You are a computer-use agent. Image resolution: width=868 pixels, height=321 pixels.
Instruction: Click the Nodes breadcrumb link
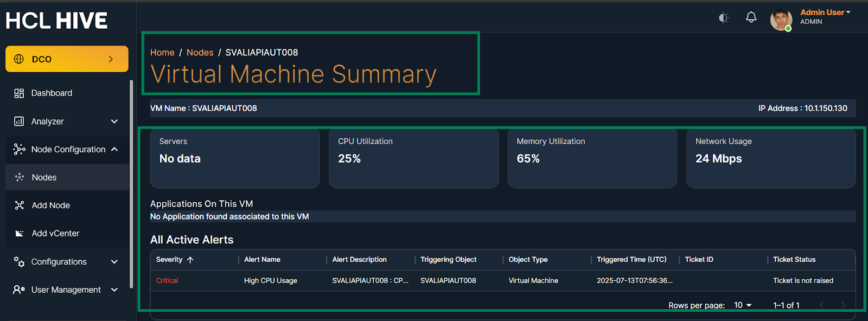(200, 53)
